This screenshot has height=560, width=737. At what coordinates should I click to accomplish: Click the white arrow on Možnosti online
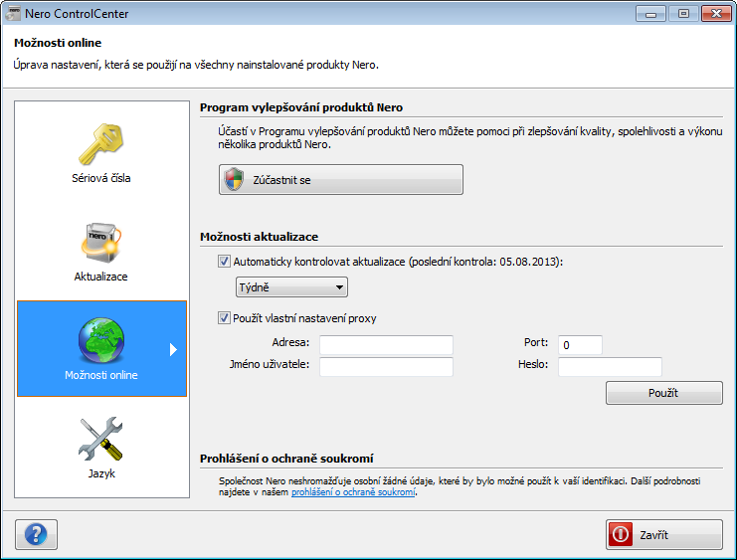pos(173,349)
